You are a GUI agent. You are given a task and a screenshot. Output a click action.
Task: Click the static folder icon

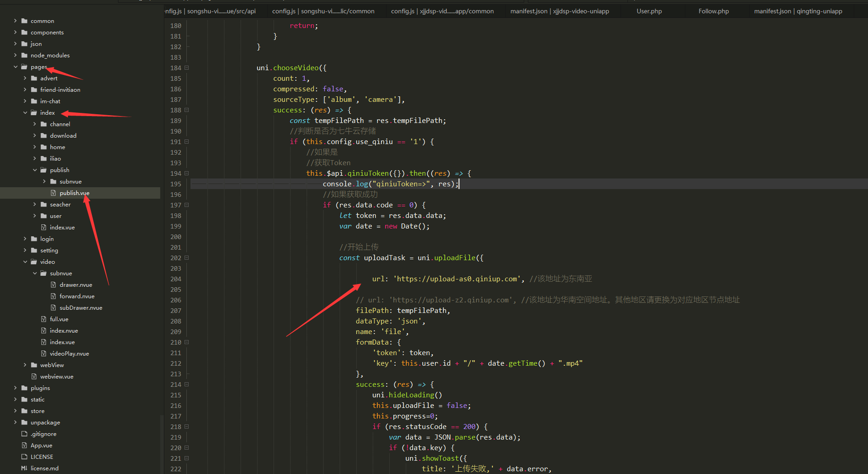tap(24, 399)
